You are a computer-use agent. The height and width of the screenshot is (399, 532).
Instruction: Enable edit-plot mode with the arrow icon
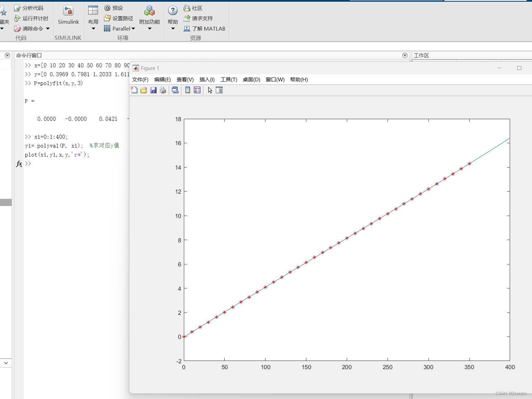click(x=210, y=90)
